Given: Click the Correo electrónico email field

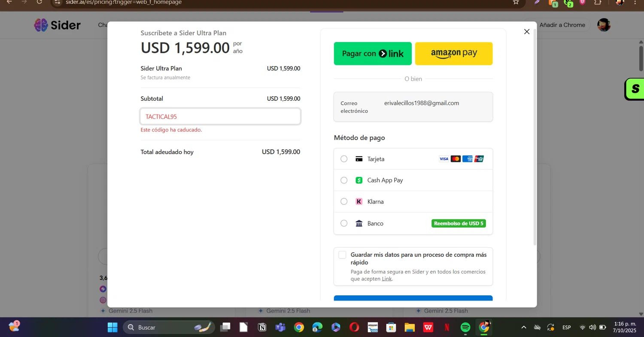Looking at the screenshot, I should [x=413, y=107].
